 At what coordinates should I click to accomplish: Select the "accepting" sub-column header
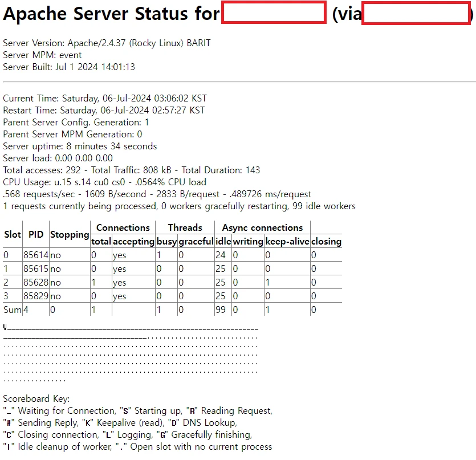pos(133,241)
